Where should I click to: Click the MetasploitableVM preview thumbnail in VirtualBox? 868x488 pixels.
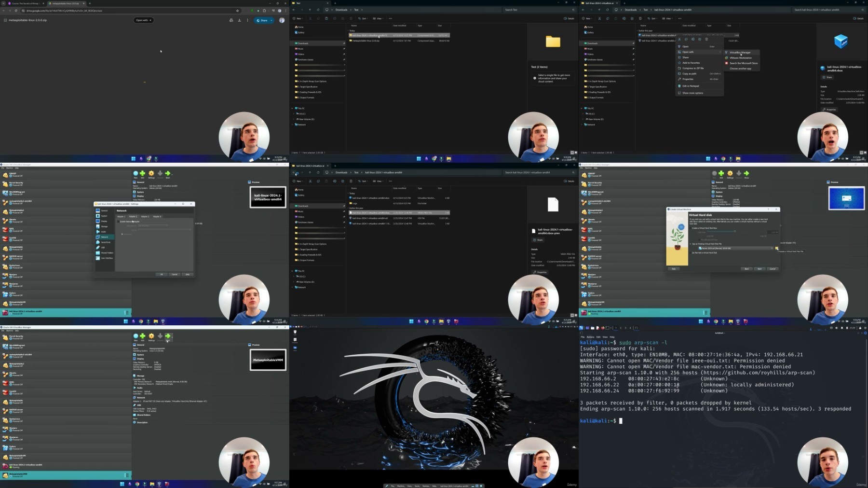[268, 360]
